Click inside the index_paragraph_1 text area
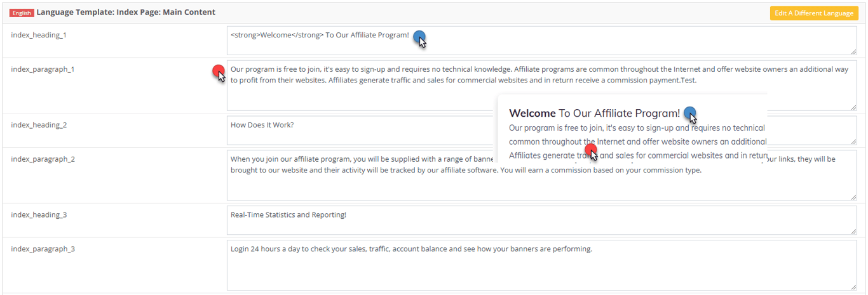 541,86
